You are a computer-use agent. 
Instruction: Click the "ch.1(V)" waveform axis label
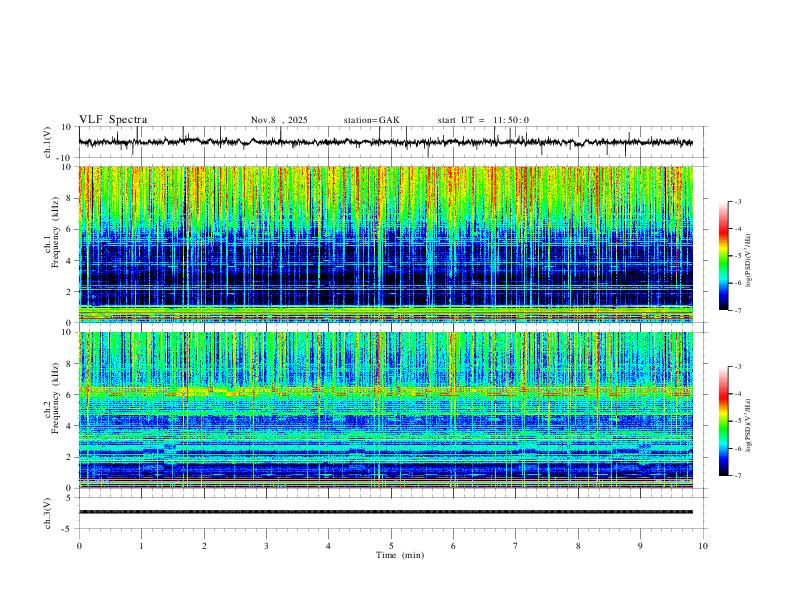(x=48, y=142)
